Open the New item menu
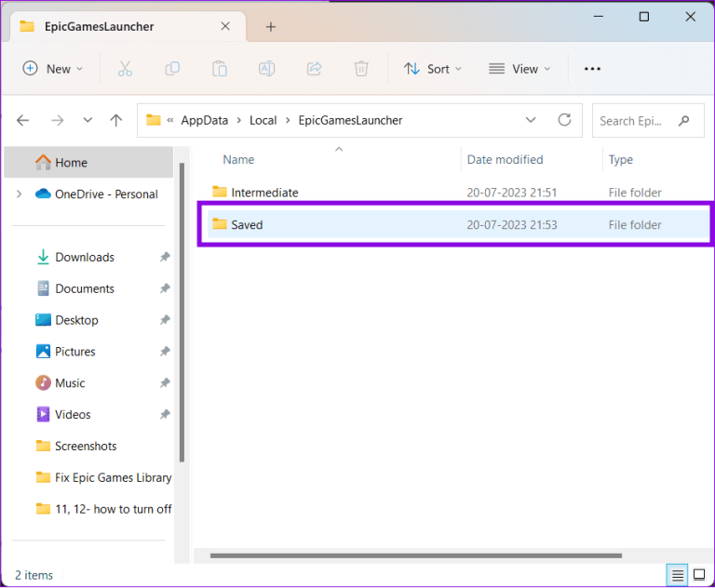Screen dimensions: 715x588 [x=52, y=69]
